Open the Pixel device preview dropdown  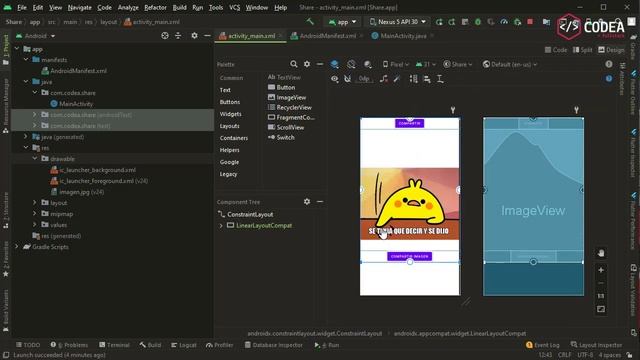pyautogui.click(x=396, y=64)
